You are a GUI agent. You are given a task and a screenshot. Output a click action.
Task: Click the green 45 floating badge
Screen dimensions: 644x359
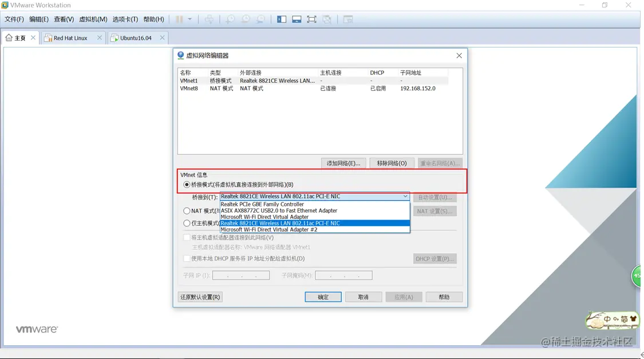637,276
